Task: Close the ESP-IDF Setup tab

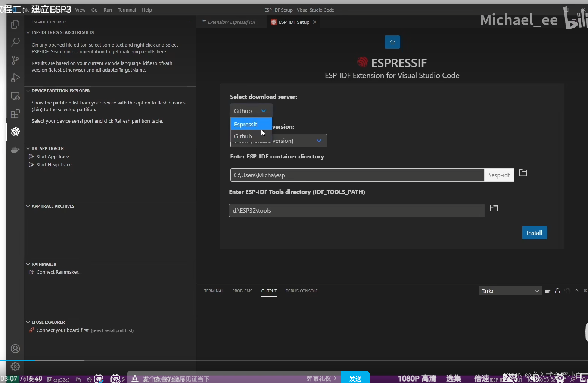Action: (315, 22)
